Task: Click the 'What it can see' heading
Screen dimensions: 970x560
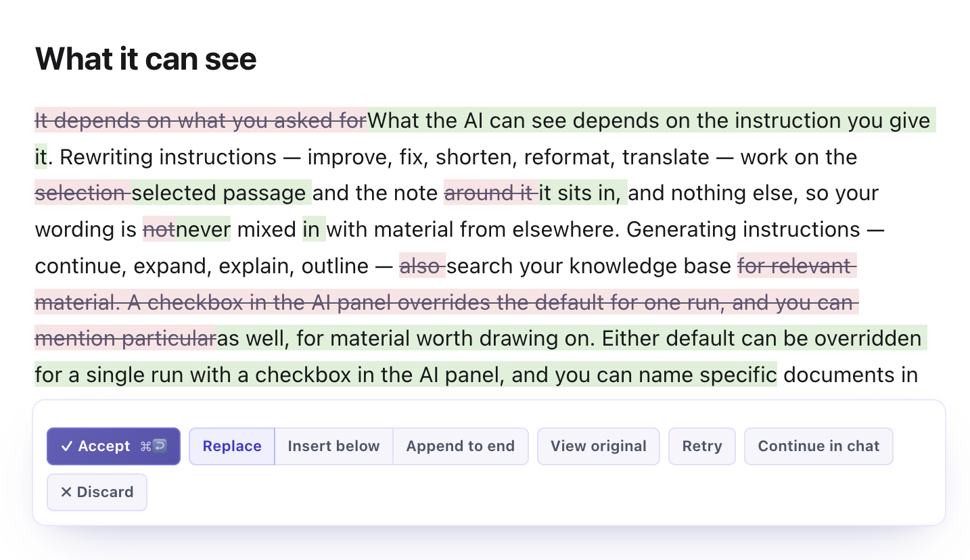Action: (x=145, y=59)
